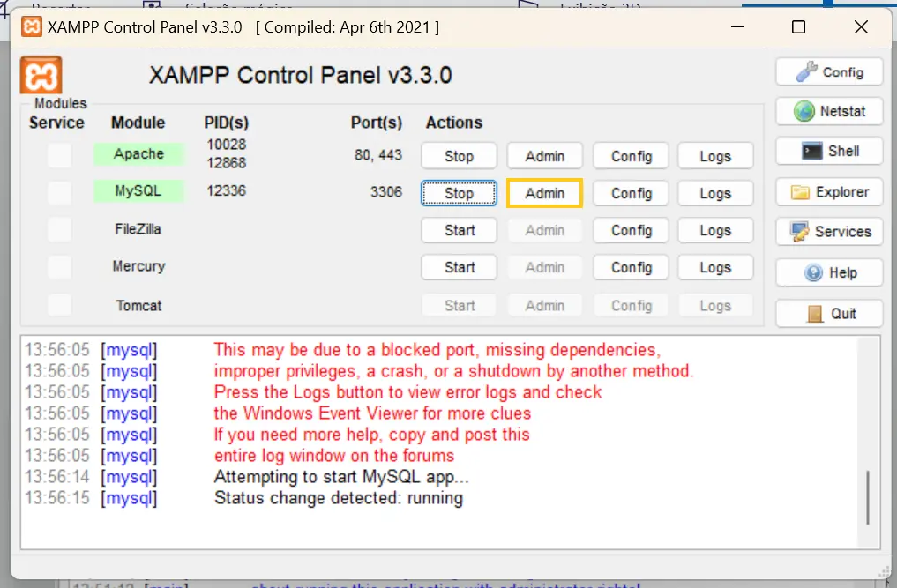The height and width of the screenshot is (588, 897).
Task: Open Services with the services icon
Action: coord(829,232)
